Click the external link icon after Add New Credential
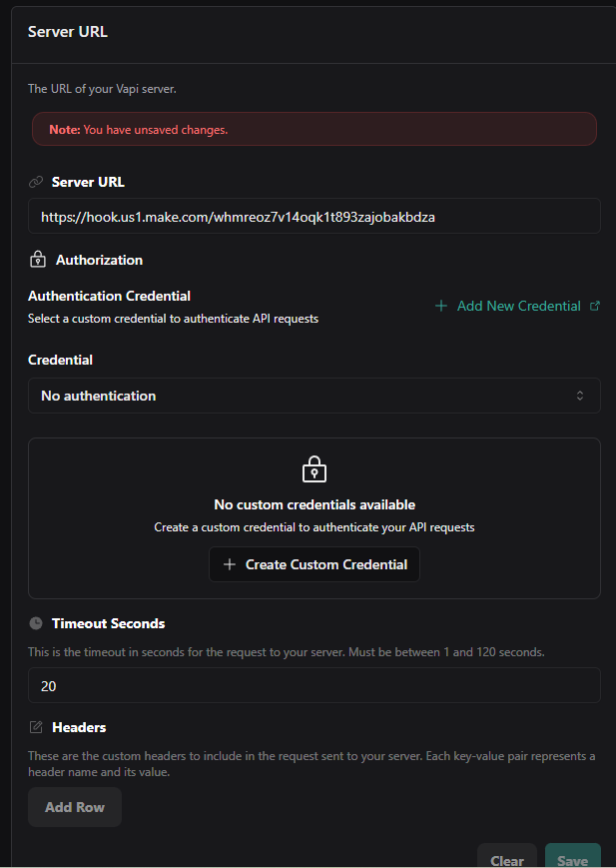The width and height of the screenshot is (616, 868). pos(596,306)
